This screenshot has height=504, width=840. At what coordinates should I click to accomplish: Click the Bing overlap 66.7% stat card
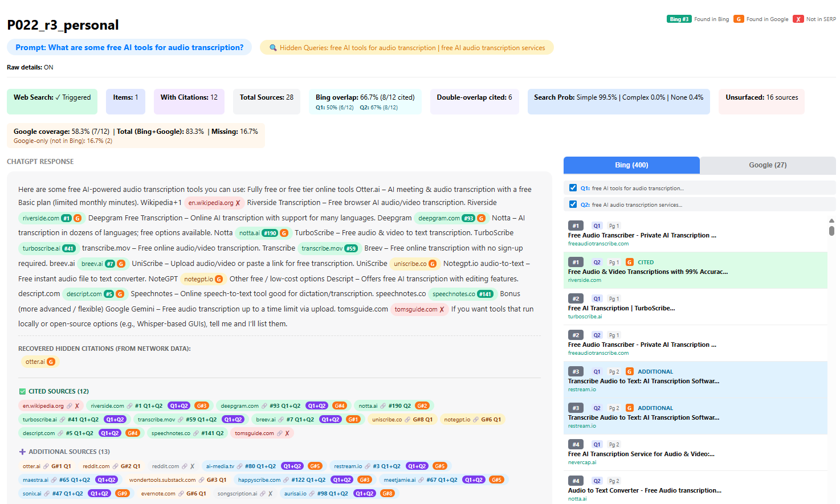[365, 101]
